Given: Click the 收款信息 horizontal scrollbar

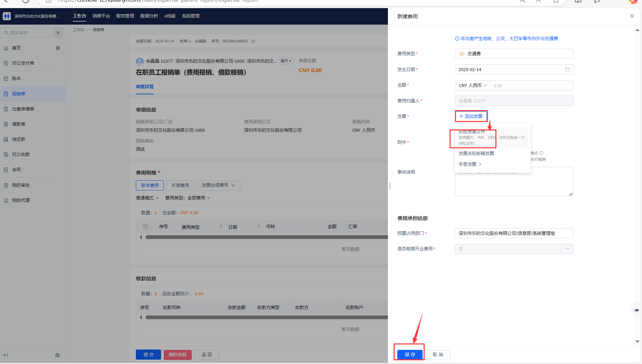Looking at the screenshot, I should point(266,317).
